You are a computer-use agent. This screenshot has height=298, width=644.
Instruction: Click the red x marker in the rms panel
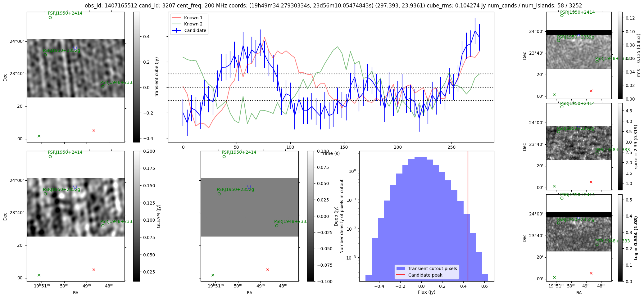coord(591,91)
